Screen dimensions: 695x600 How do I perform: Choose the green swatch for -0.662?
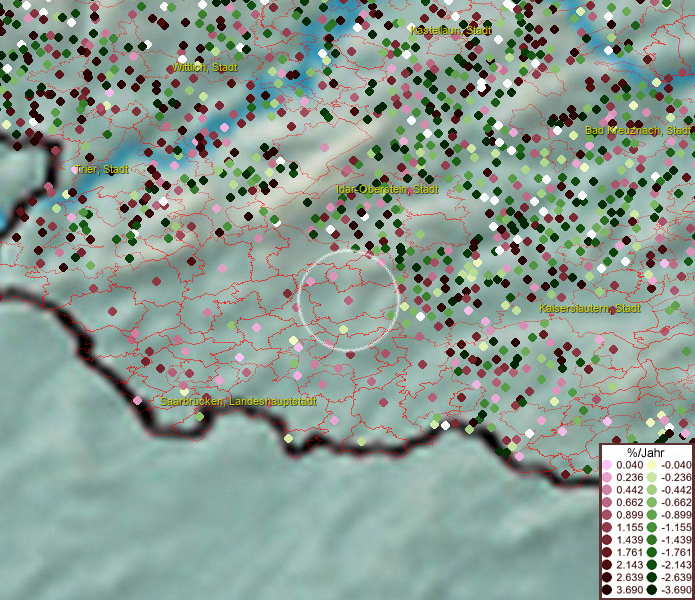point(652,503)
